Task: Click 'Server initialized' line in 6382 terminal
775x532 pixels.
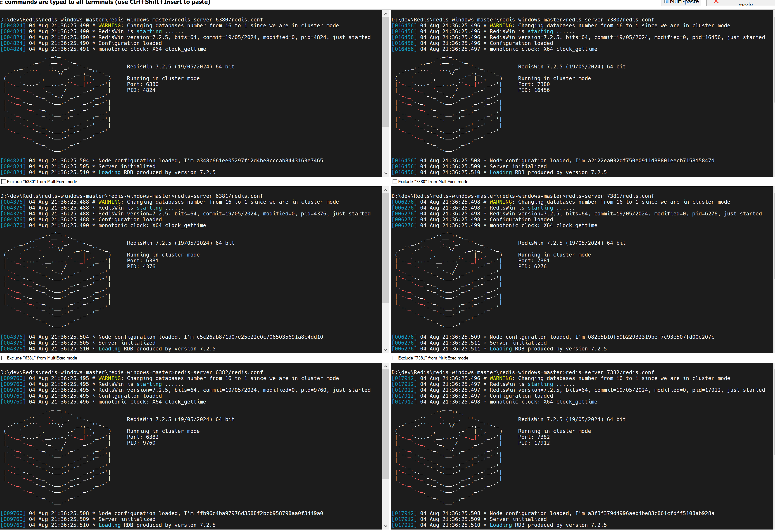Action: (127, 519)
